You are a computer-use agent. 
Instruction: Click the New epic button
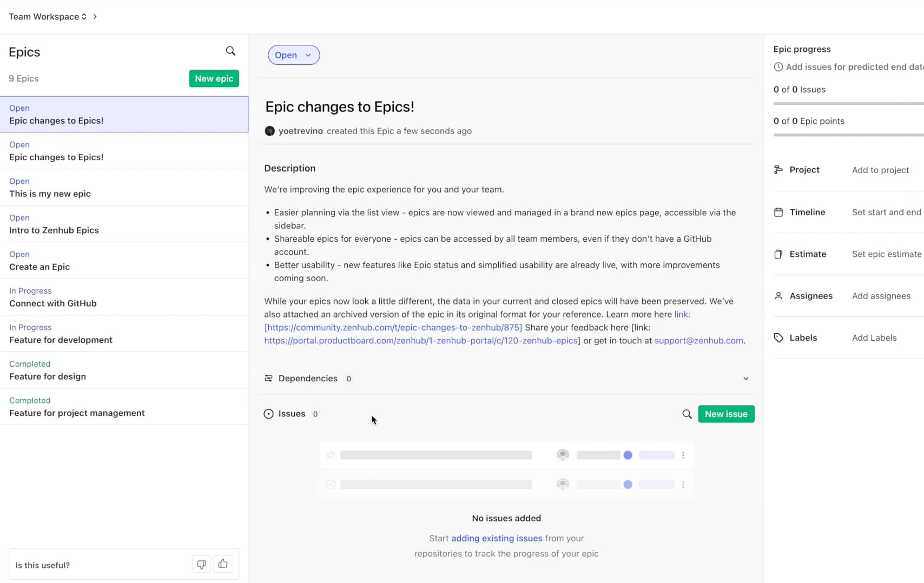(214, 78)
